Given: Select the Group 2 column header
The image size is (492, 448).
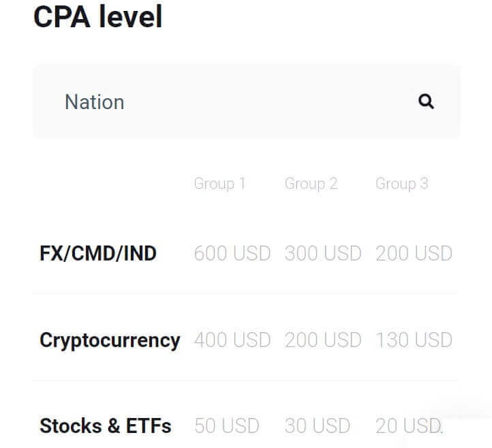Looking at the screenshot, I should pyautogui.click(x=311, y=183).
